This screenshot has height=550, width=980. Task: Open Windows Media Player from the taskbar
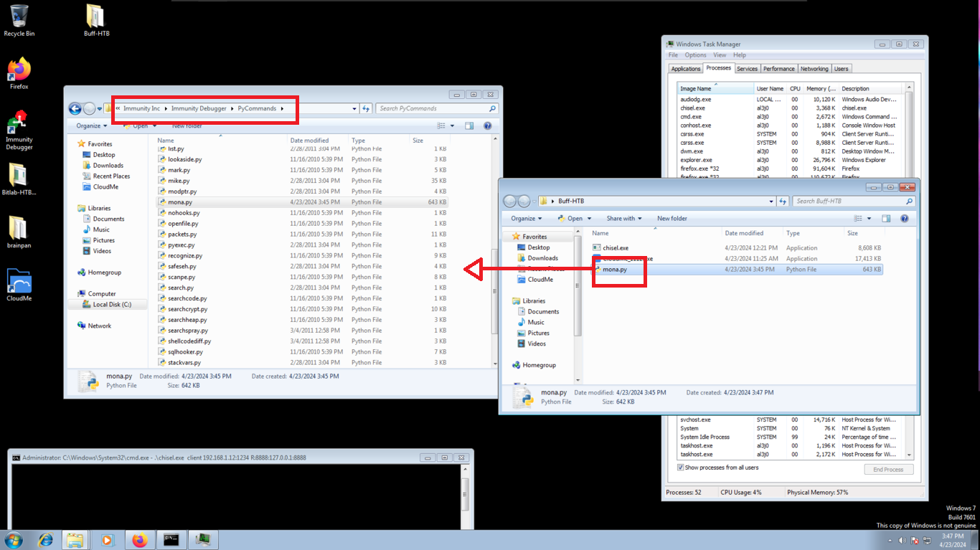(108, 540)
